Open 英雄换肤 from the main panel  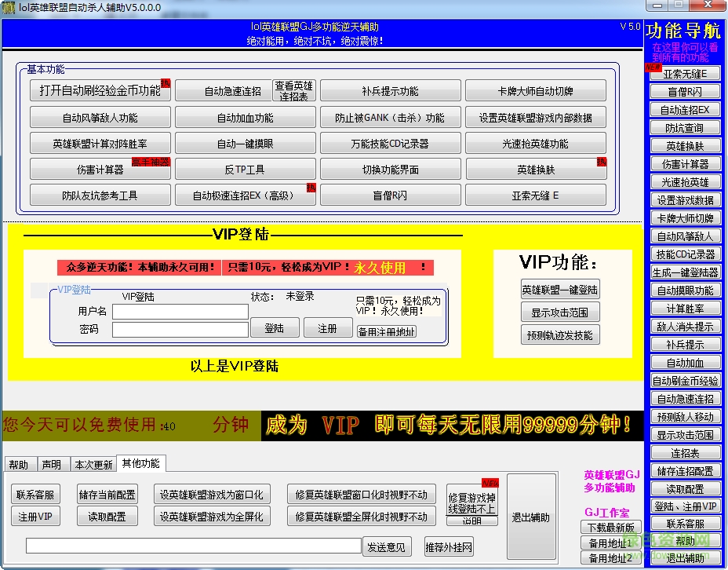(x=535, y=169)
